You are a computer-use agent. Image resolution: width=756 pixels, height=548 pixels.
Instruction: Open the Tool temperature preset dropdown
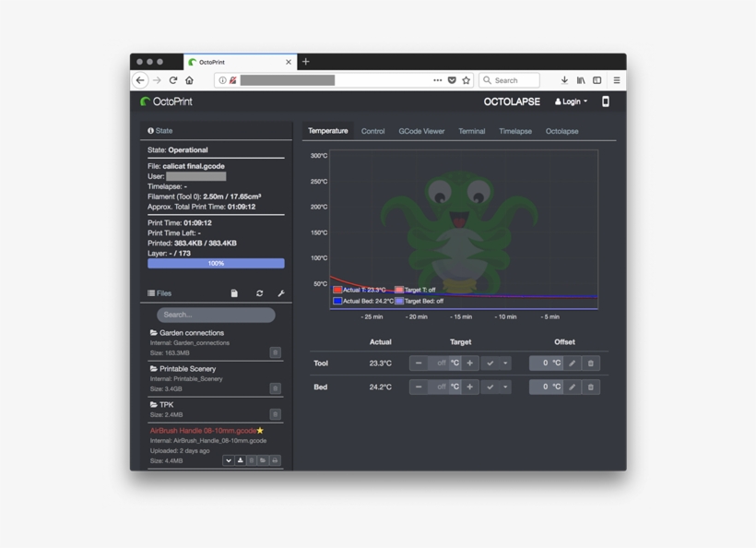(x=505, y=363)
